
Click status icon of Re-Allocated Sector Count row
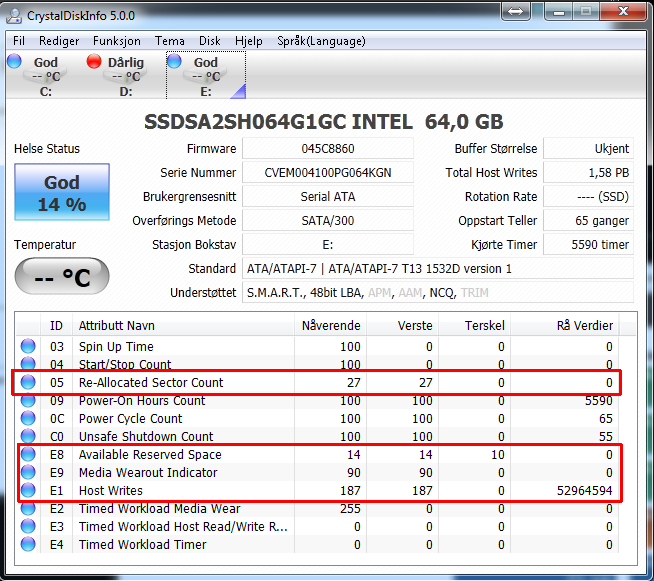tap(28, 382)
